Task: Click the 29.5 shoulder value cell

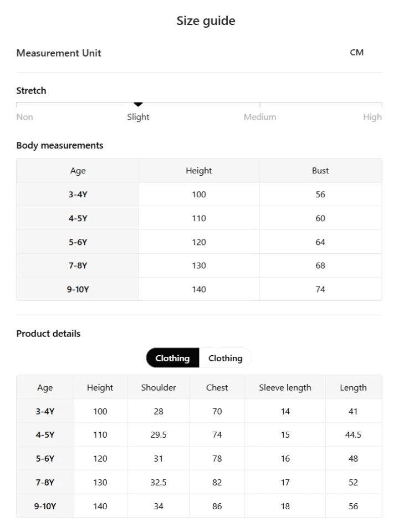Action: [x=158, y=434]
